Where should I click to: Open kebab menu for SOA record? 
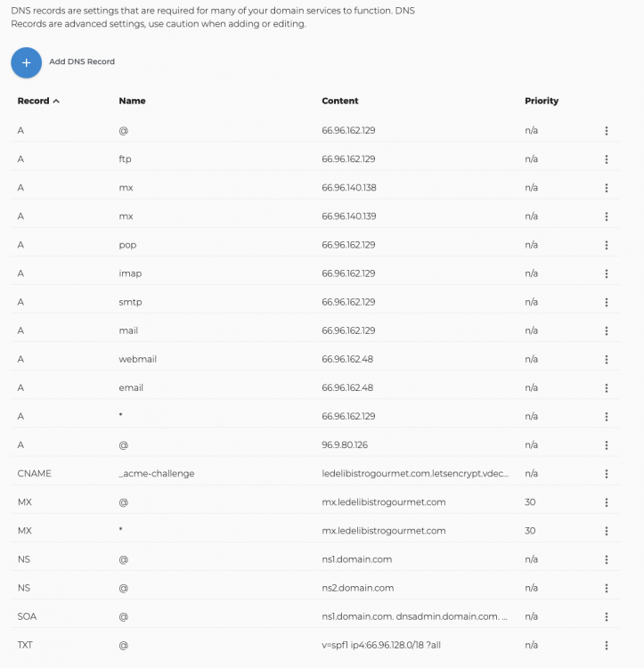click(606, 616)
